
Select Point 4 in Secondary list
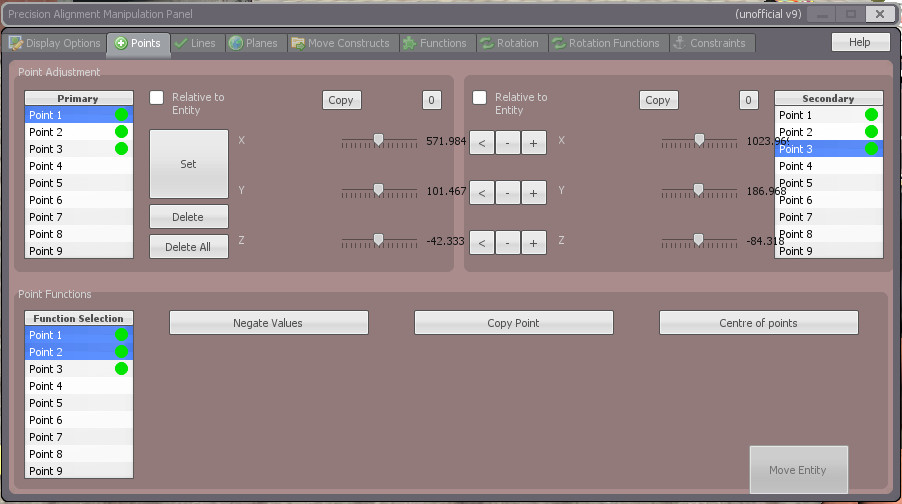coord(829,166)
